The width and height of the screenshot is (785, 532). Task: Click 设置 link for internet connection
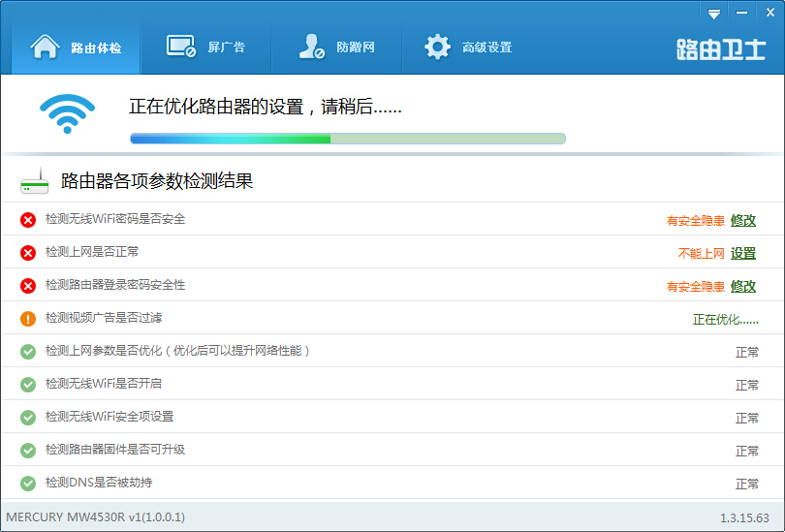pyautogui.click(x=743, y=253)
